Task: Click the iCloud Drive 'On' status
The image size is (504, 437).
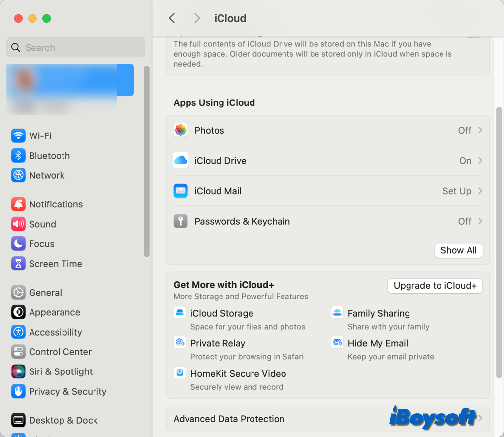Action: (x=465, y=161)
